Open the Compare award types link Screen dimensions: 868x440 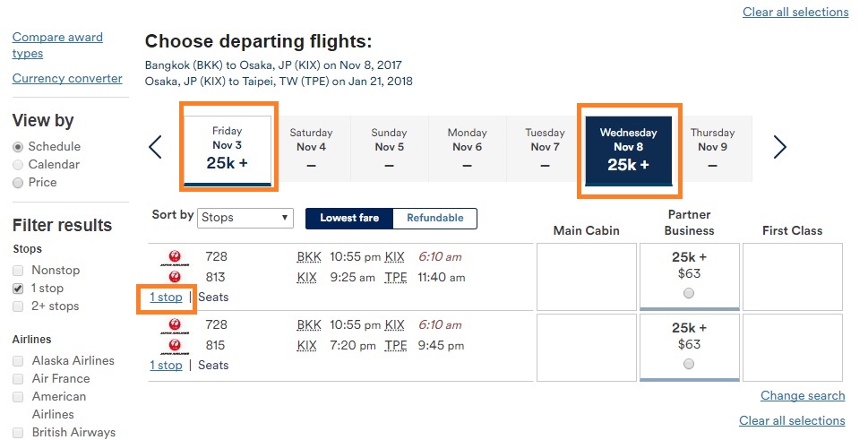point(57,46)
